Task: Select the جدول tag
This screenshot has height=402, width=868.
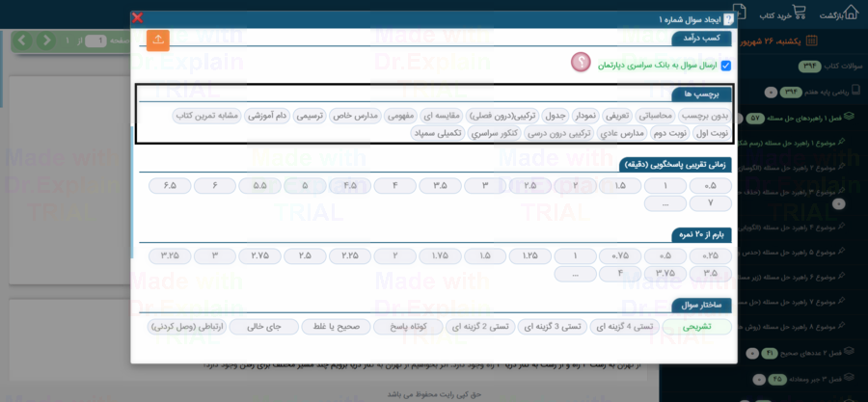Action: [x=556, y=116]
